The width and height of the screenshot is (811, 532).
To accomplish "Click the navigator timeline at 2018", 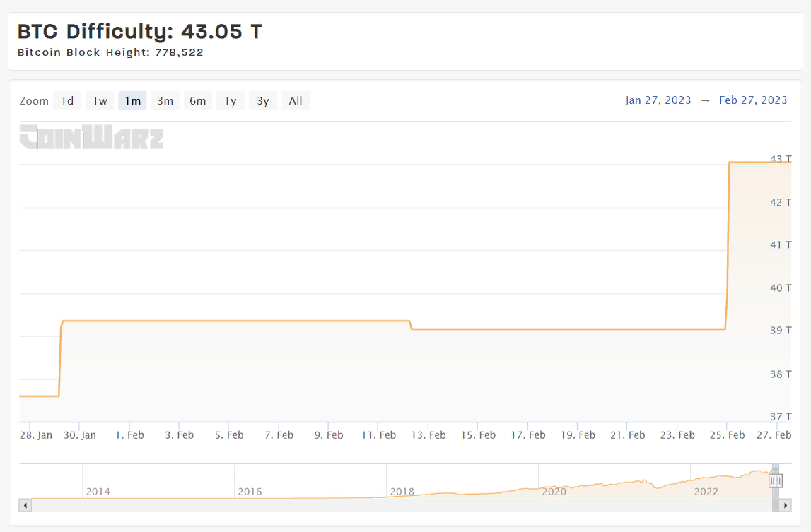I will tap(402, 491).
